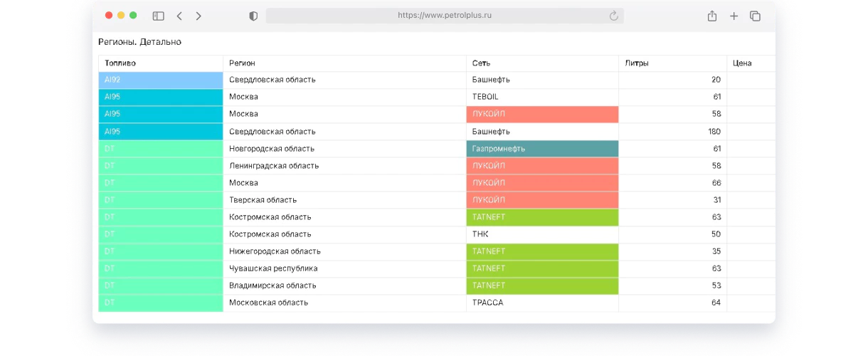Reload the page using refresh icon
The height and width of the screenshot is (356, 868).
coord(613,16)
